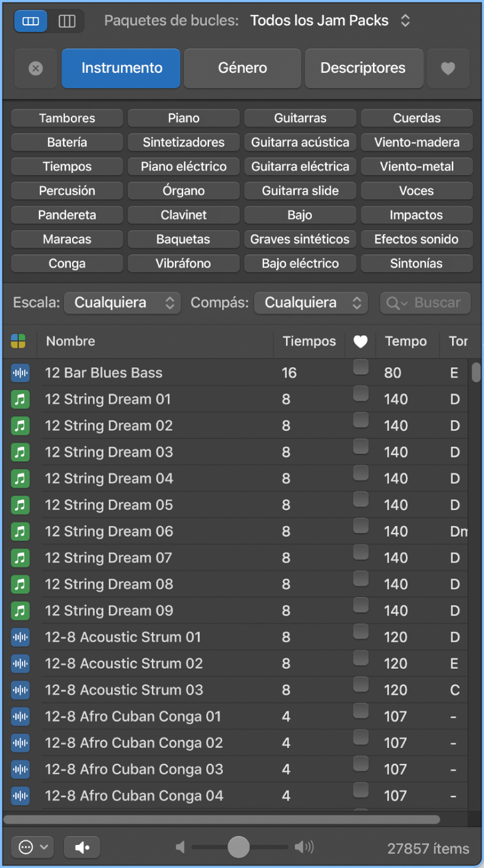This screenshot has height=868, width=484.
Task: Select the Tambores keyword button
Action: coord(66,118)
